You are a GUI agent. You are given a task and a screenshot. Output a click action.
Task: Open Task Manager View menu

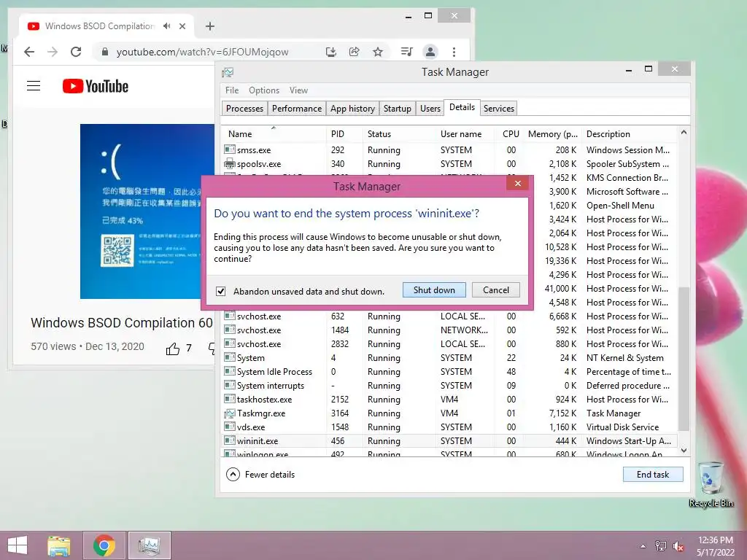(298, 90)
